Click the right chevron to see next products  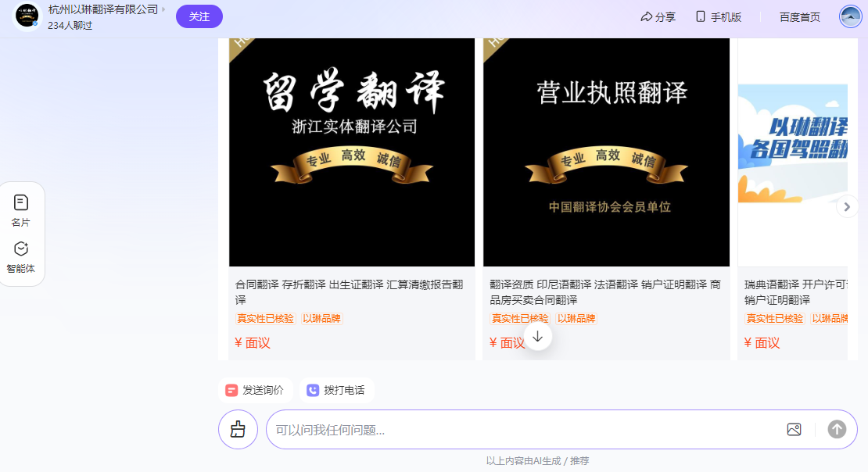coord(847,206)
